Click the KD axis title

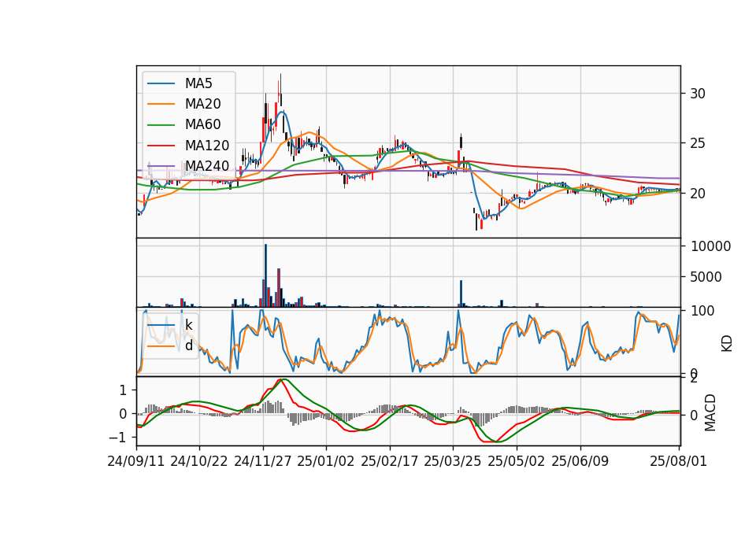coord(727,344)
